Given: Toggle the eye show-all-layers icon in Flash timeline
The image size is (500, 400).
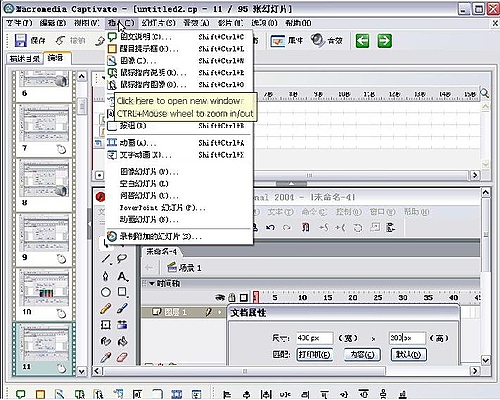Looking at the screenshot, I should tap(220, 297).
